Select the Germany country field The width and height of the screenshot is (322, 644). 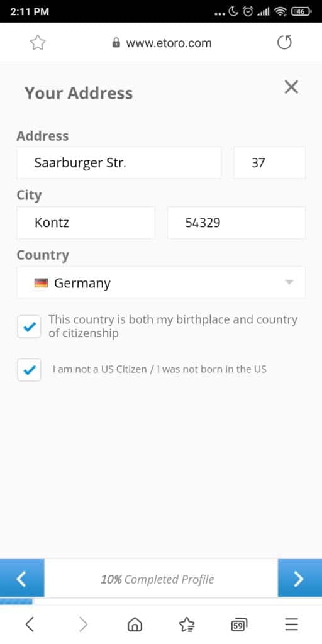point(161,282)
